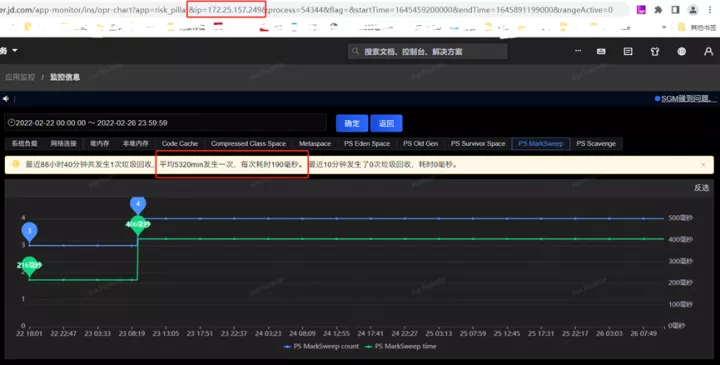Click the globe language icon

point(682,51)
